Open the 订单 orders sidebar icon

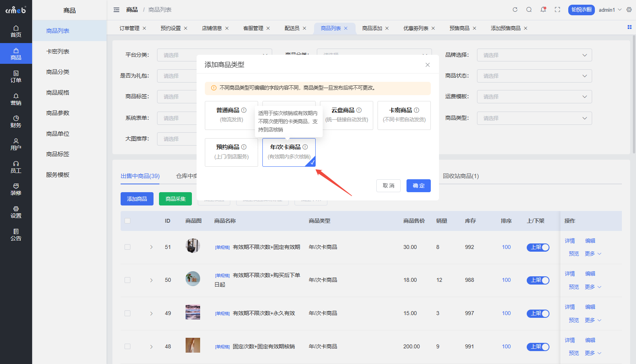(x=16, y=77)
